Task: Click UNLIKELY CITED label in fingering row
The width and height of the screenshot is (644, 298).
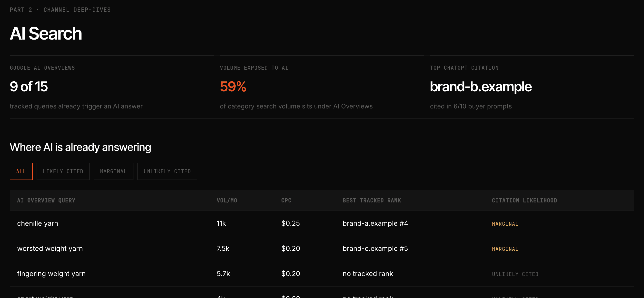Action: 515,274
